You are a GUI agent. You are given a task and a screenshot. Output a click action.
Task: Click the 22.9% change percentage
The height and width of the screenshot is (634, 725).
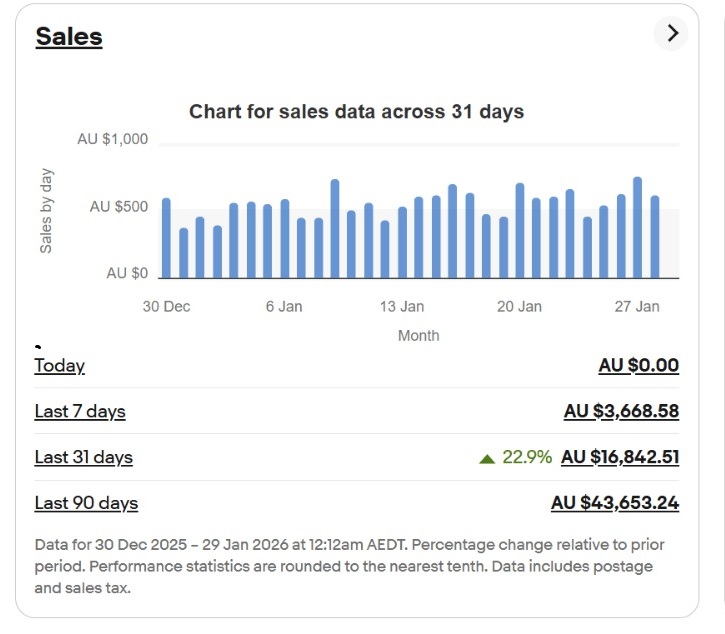click(527, 458)
